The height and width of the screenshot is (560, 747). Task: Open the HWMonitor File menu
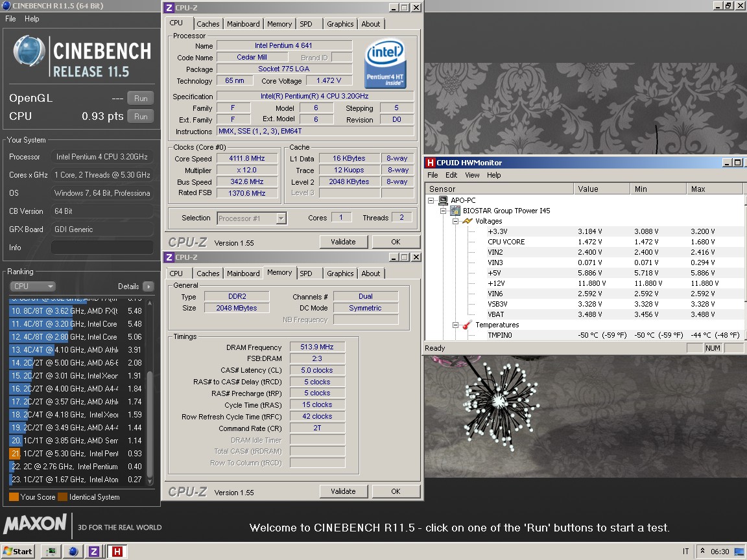tap(433, 175)
